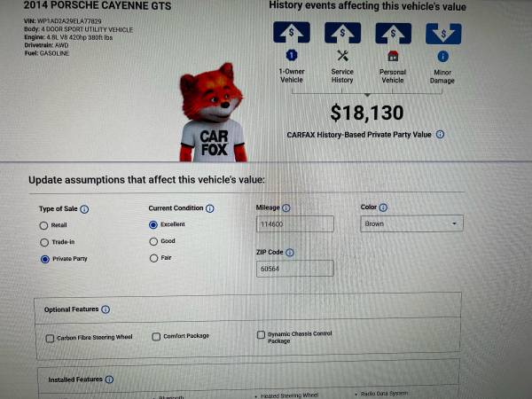
Task: Click the Personal Vehicle house icon
Action: pos(393,56)
